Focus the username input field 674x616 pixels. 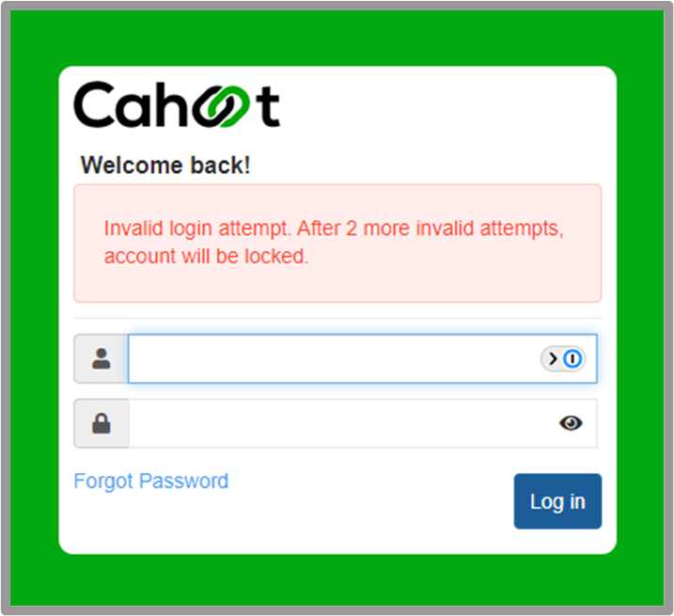pos(362,358)
